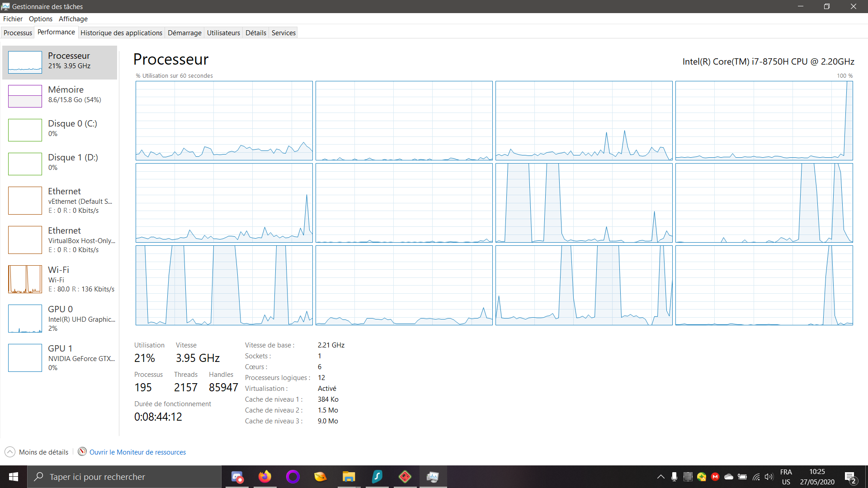Open MEGA from the system tray

click(x=716, y=477)
